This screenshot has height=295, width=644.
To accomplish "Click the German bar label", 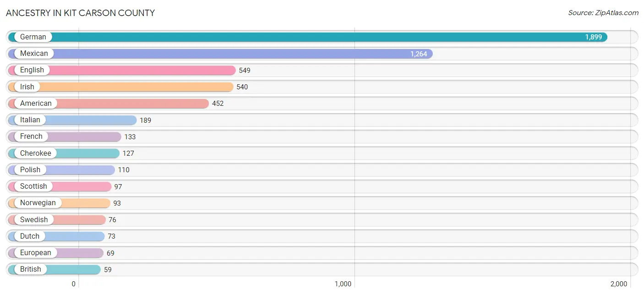I will [33, 37].
